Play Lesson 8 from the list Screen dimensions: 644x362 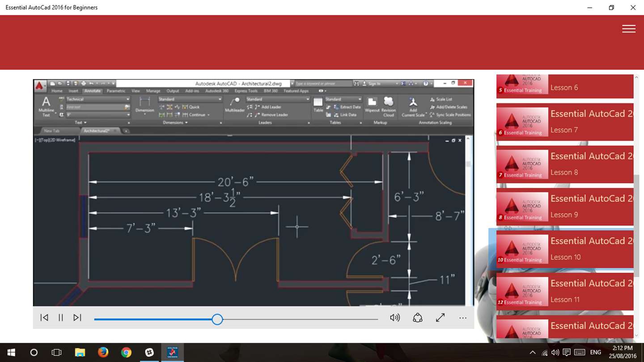(x=565, y=164)
